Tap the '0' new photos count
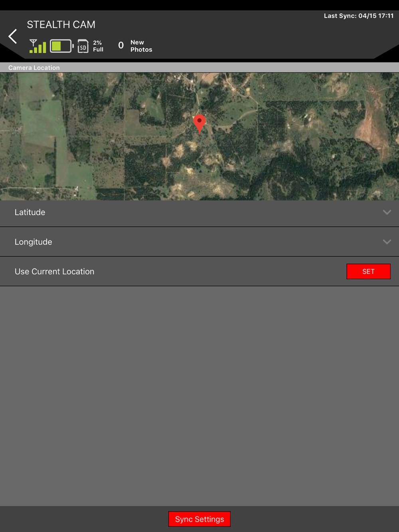 [x=121, y=45]
